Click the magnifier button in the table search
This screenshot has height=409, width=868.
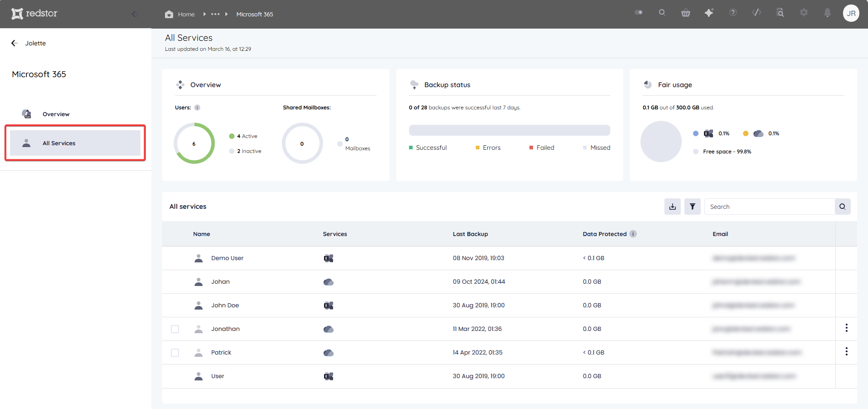tap(843, 207)
